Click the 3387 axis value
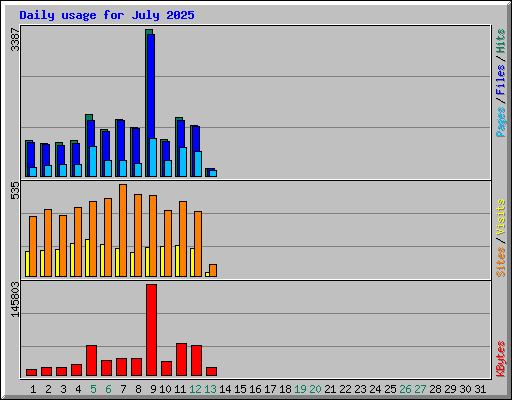This screenshot has width=512, height=400. point(15,40)
